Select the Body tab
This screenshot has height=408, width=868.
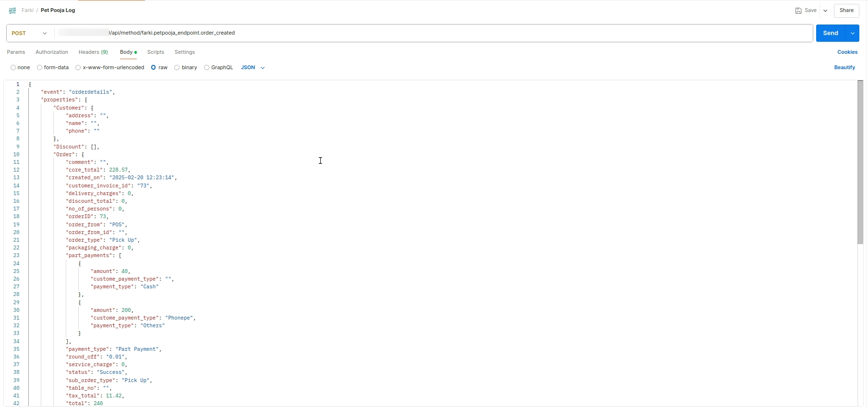(x=128, y=52)
